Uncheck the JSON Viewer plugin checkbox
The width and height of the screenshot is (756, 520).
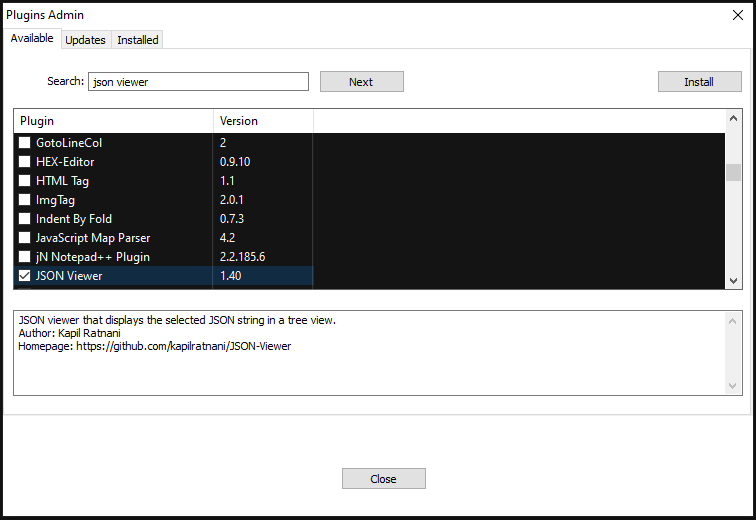tap(25, 276)
